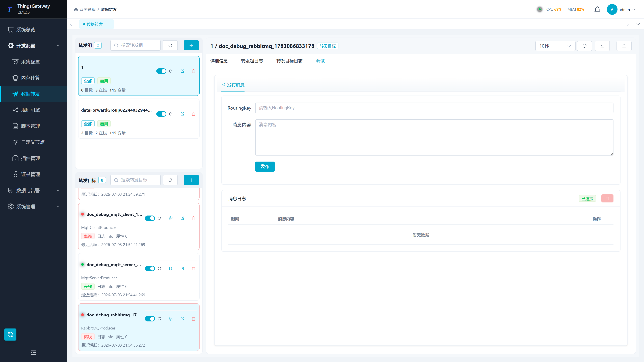The height and width of the screenshot is (362, 644).
Task: Expand the tab list dropdown chevron
Action: tap(638, 24)
